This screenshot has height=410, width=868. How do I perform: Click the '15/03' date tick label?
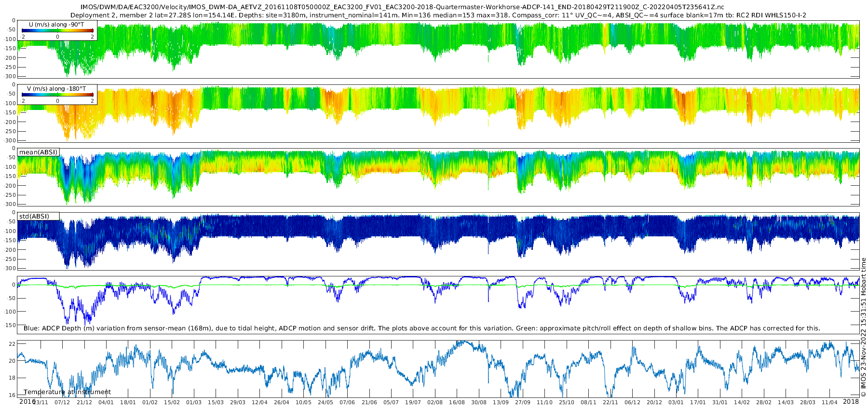[x=216, y=402]
